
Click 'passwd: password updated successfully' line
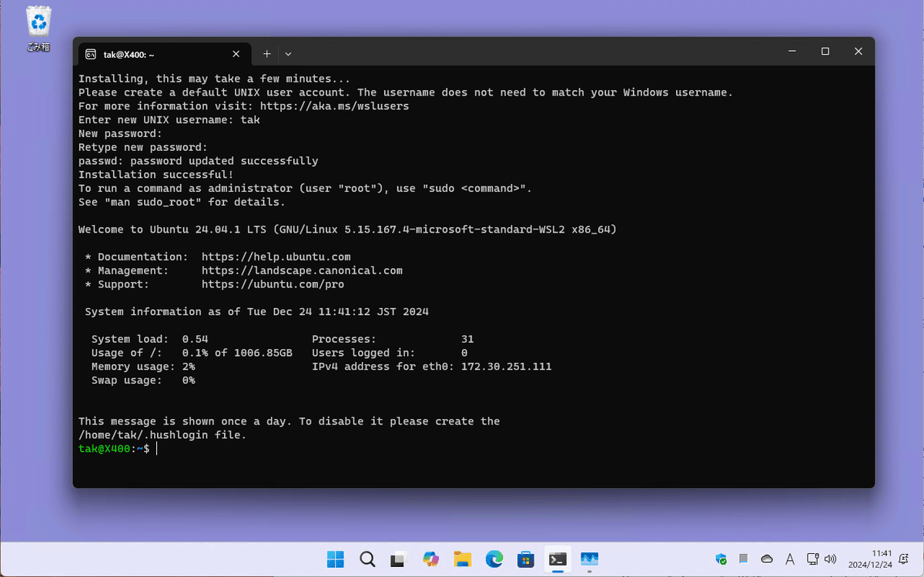click(198, 161)
